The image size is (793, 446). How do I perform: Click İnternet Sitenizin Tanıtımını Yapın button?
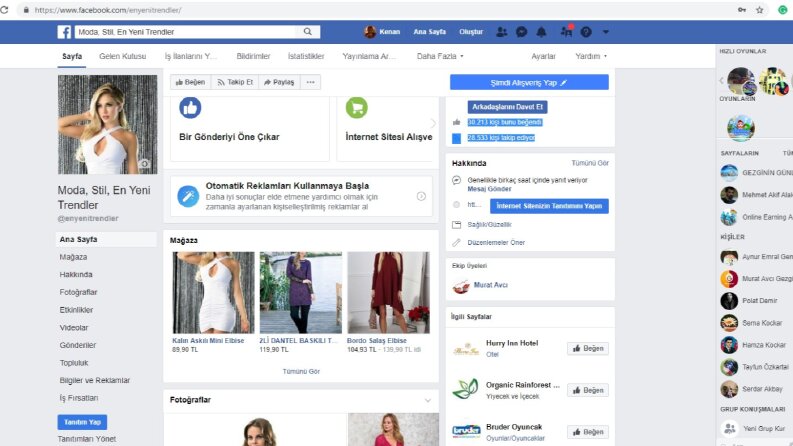pos(549,206)
